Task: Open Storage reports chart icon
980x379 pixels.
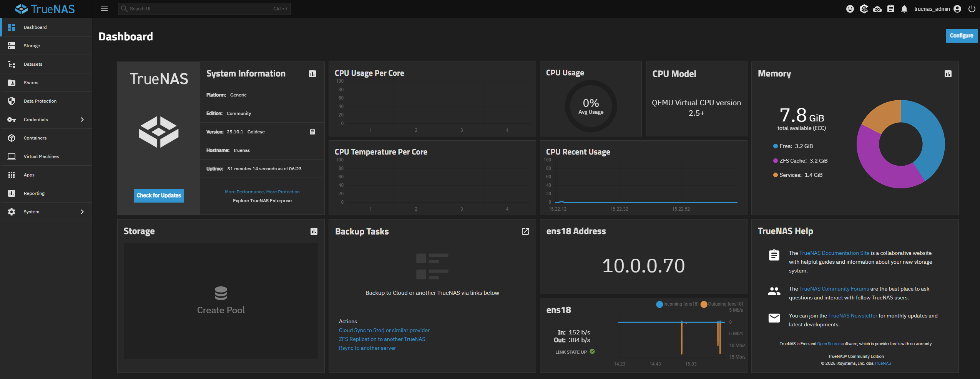Action: tap(314, 231)
